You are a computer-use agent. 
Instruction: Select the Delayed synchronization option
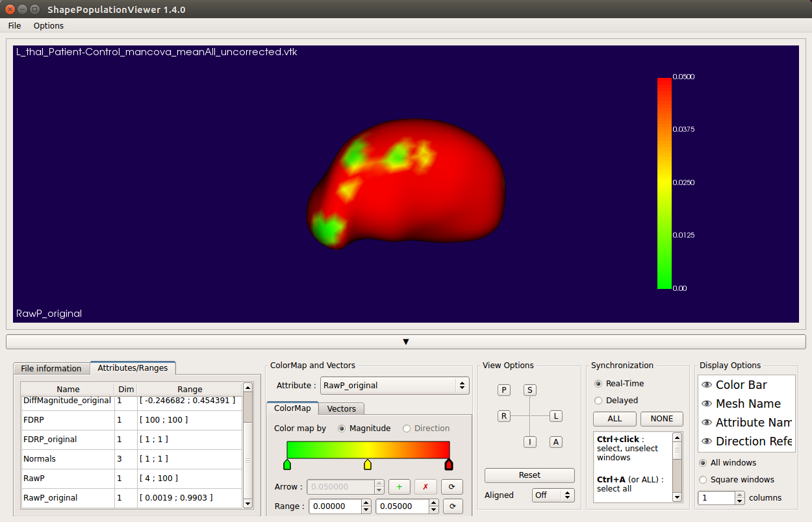point(598,401)
